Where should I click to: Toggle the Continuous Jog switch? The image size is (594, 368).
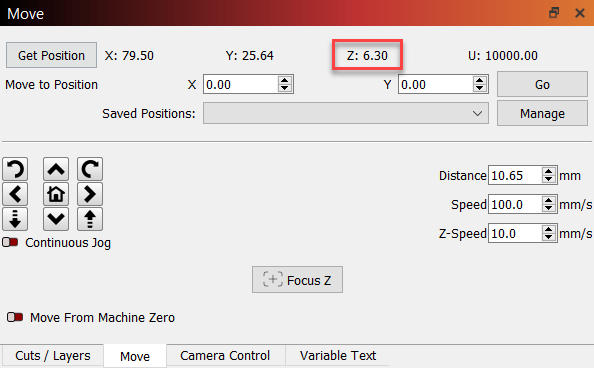10,242
